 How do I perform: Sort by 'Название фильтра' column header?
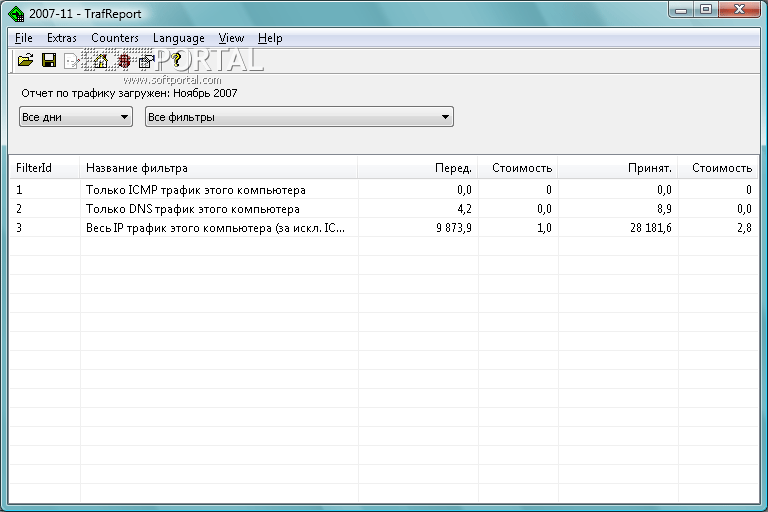(218, 168)
